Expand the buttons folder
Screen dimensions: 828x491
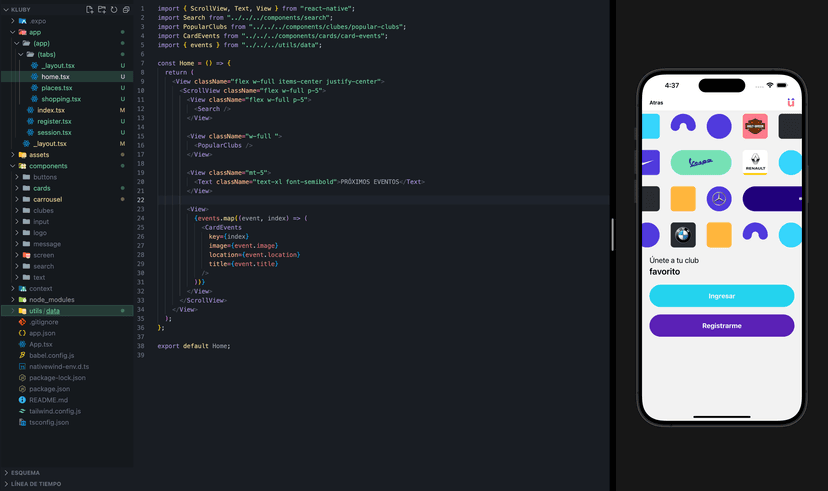coord(17,177)
